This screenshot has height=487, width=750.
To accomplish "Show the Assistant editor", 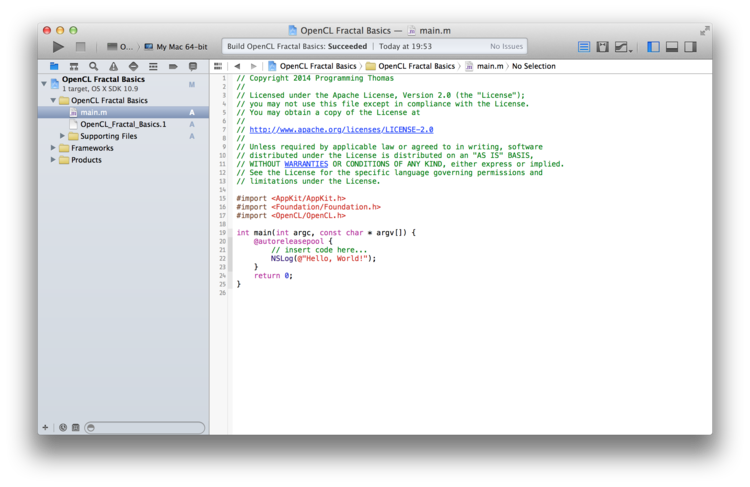I will [603, 47].
